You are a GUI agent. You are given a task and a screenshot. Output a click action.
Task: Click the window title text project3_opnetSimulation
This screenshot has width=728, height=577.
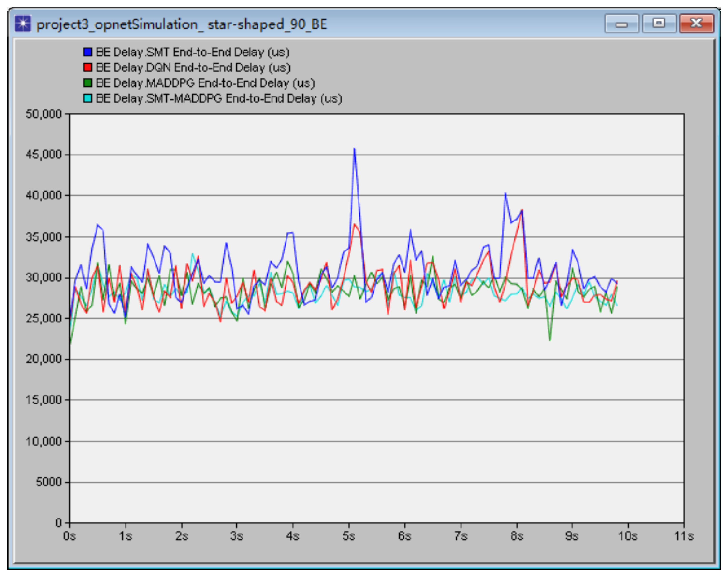[182, 24]
